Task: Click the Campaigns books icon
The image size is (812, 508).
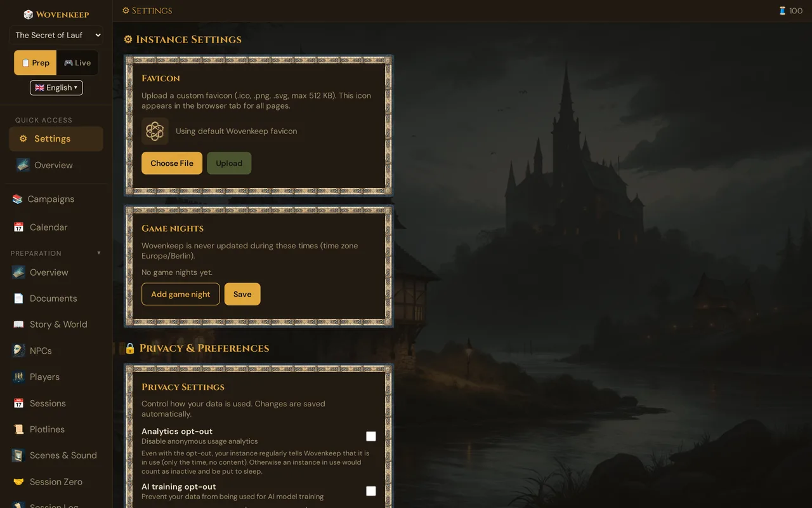Action: tap(18, 199)
